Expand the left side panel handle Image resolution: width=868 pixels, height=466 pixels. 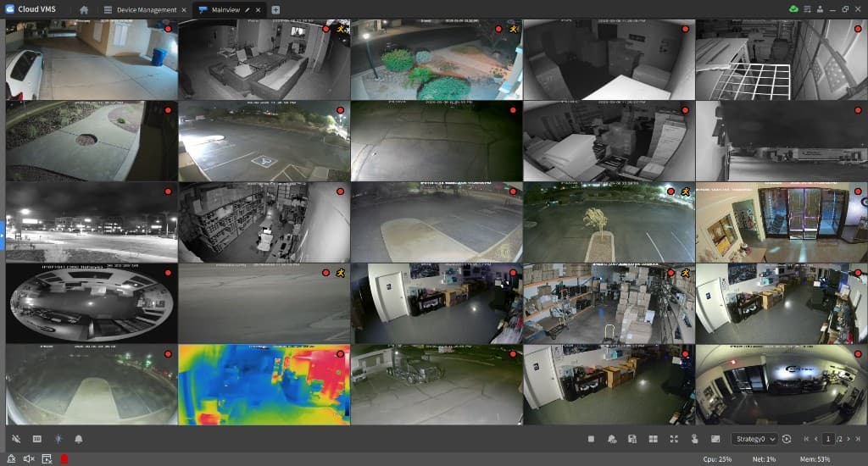pyautogui.click(x=3, y=236)
